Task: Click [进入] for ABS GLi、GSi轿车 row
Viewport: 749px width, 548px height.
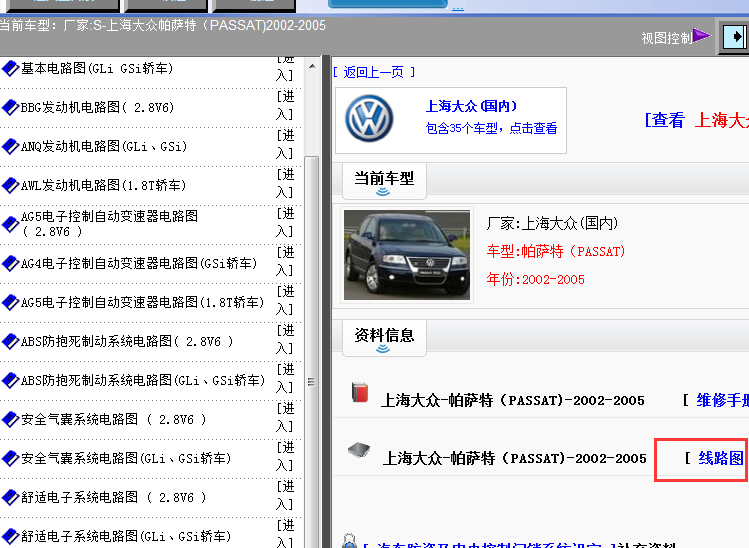Action: tap(285, 379)
